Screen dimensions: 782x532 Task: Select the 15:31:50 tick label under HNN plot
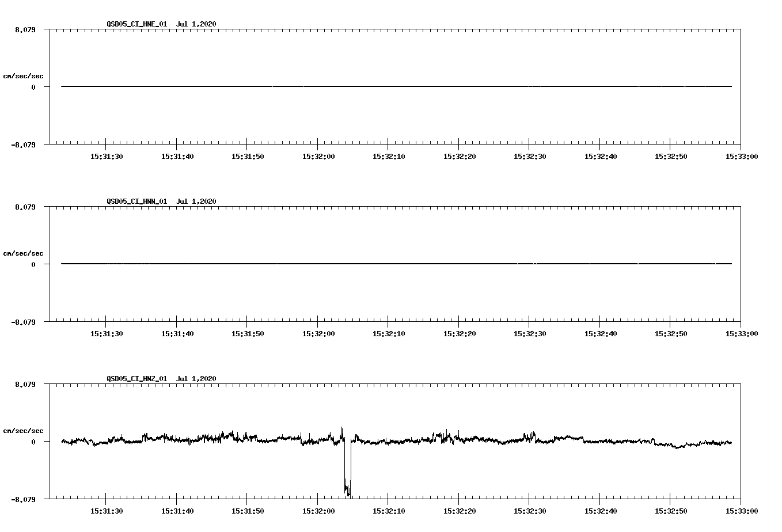(248, 333)
